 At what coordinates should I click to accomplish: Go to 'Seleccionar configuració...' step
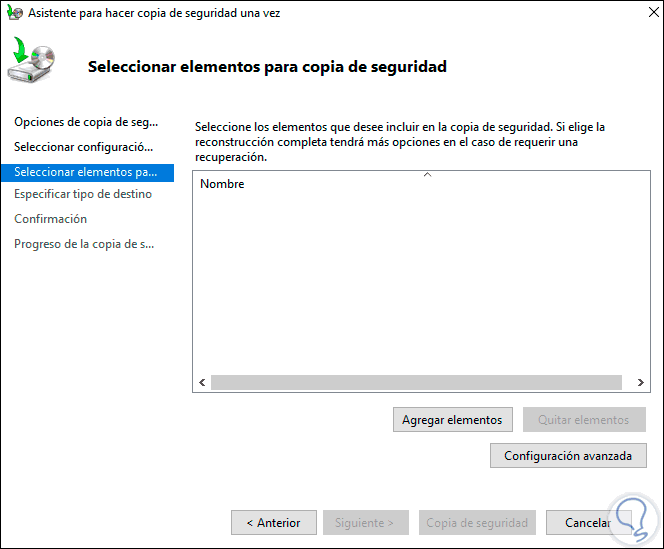click(x=83, y=147)
